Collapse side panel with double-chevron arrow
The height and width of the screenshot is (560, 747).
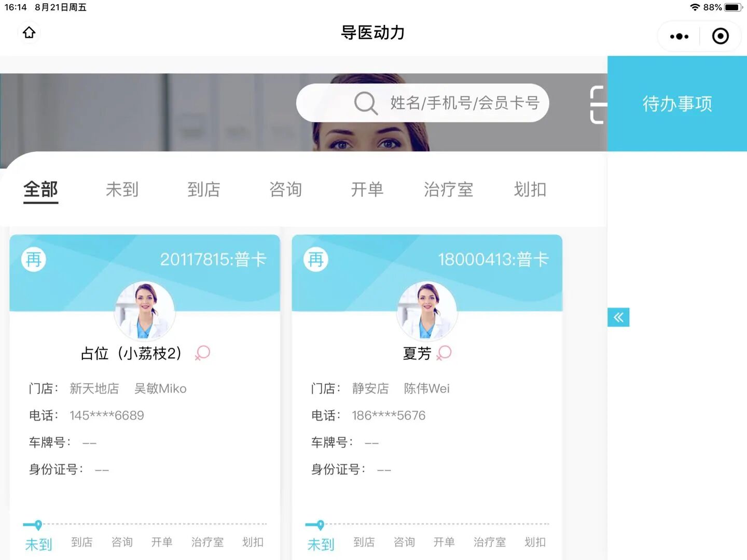point(618,317)
